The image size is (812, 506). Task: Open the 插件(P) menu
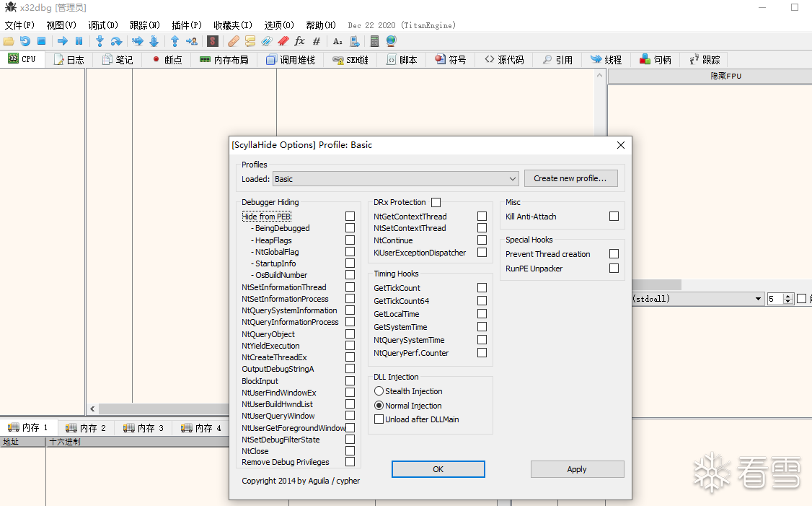point(187,25)
